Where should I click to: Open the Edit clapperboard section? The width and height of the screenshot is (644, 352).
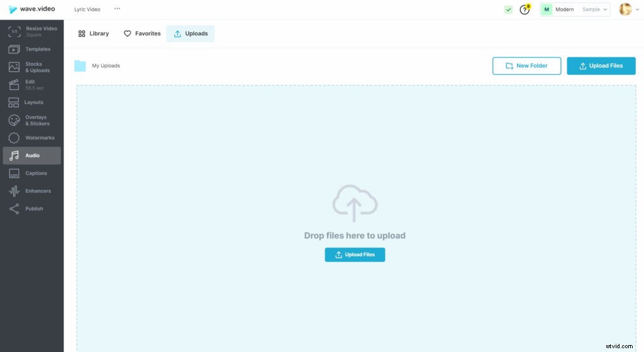(x=31, y=84)
